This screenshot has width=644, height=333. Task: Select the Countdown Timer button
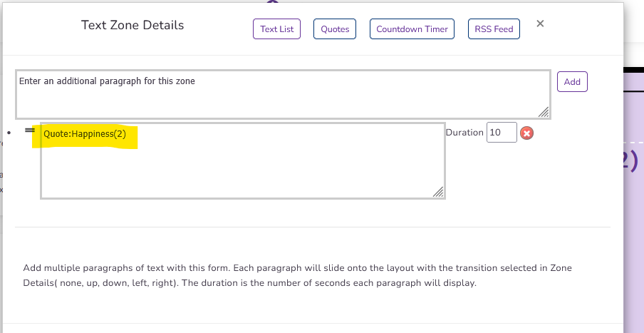point(412,29)
